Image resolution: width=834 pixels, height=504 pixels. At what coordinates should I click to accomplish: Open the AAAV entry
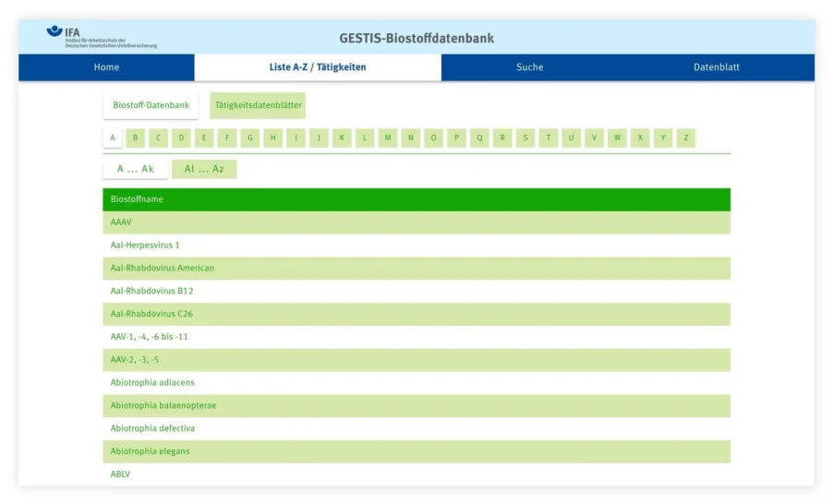(x=417, y=222)
